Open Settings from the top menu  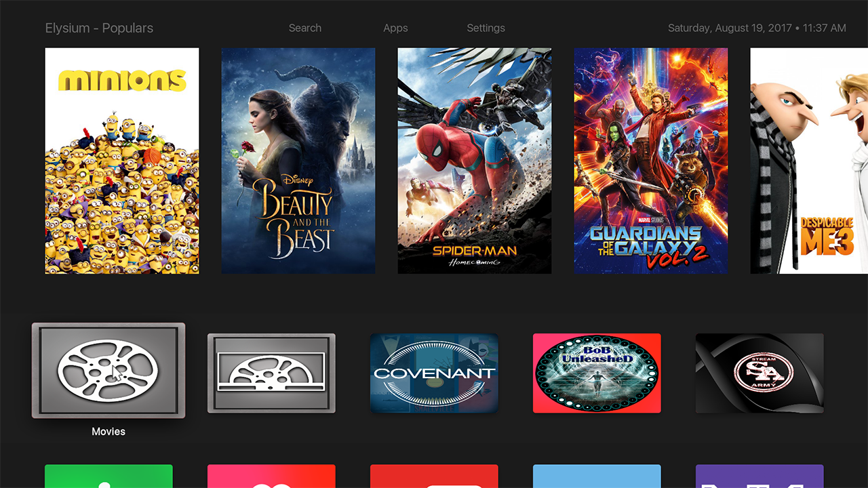tap(486, 28)
